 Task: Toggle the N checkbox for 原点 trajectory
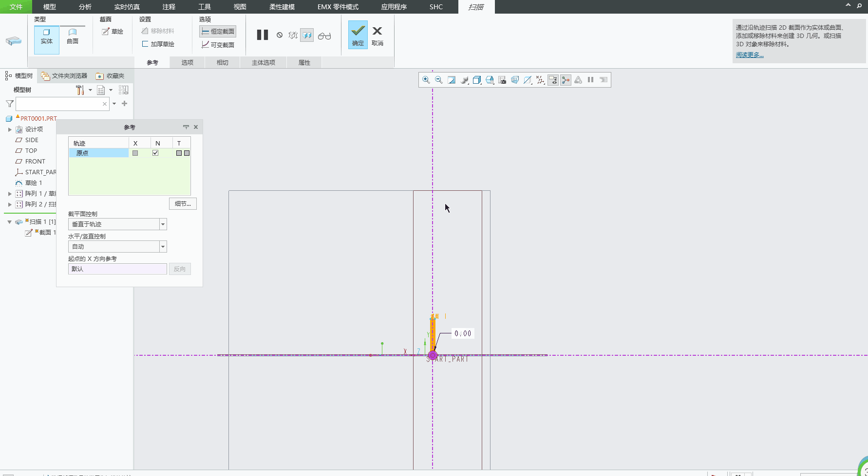coord(155,153)
